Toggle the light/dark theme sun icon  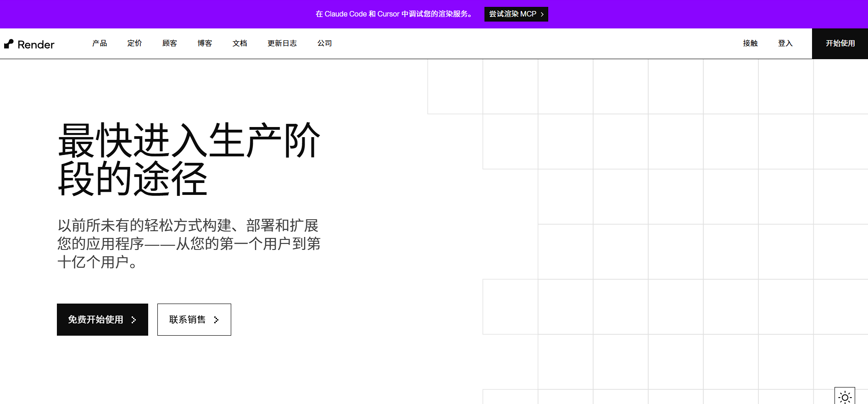click(845, 397)
